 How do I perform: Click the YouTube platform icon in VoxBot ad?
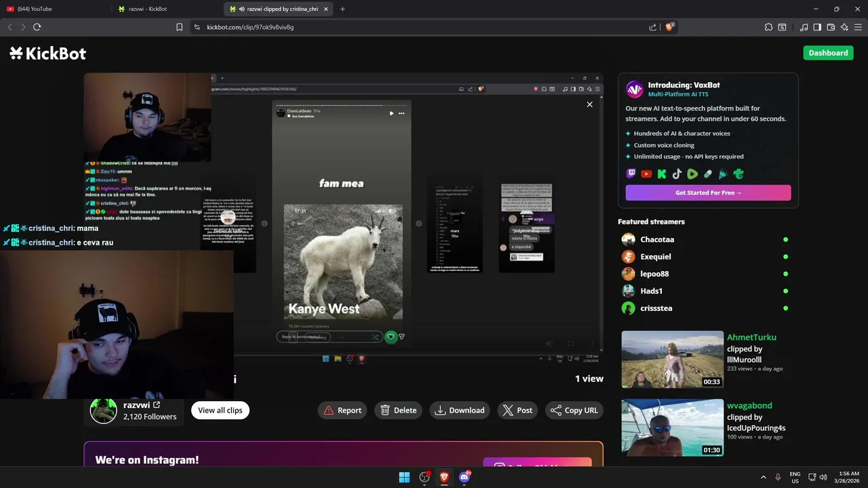coord(646,174)
